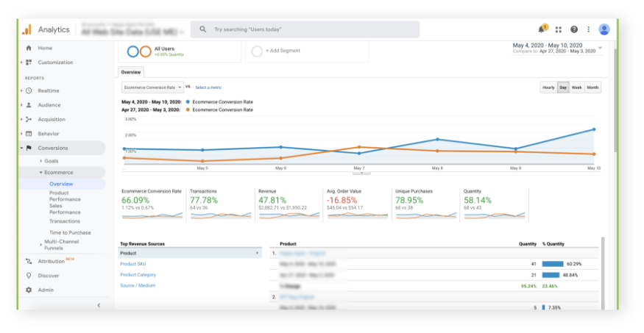Switch graph to Week view
Viewport: 644px width, 333px height.
[576, 87]
